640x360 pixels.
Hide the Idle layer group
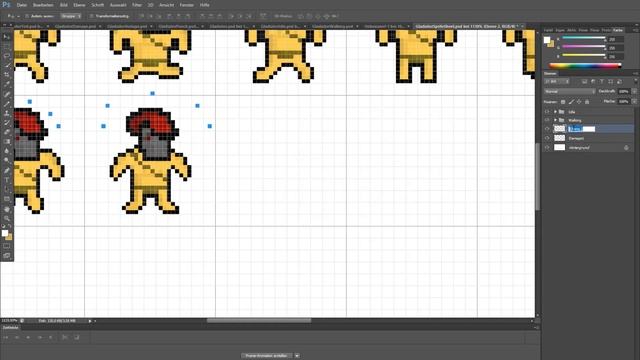pos(547,111)
